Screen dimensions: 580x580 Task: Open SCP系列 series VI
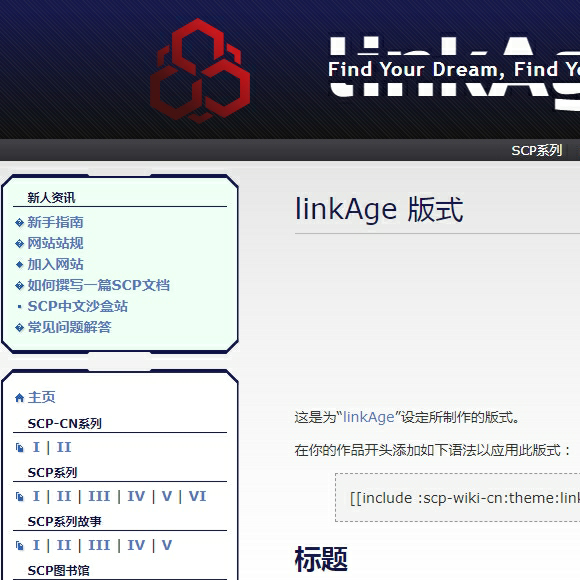click(x=198, y=496)
